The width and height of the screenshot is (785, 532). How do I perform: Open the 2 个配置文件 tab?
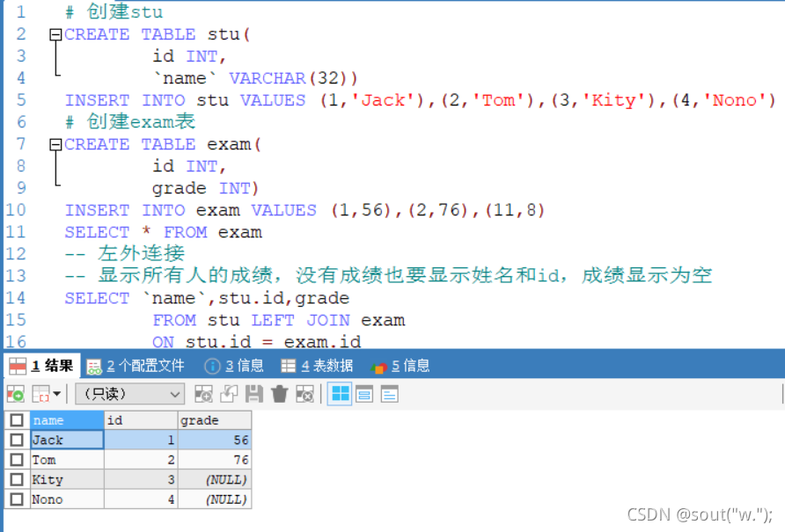coord(136,367)
